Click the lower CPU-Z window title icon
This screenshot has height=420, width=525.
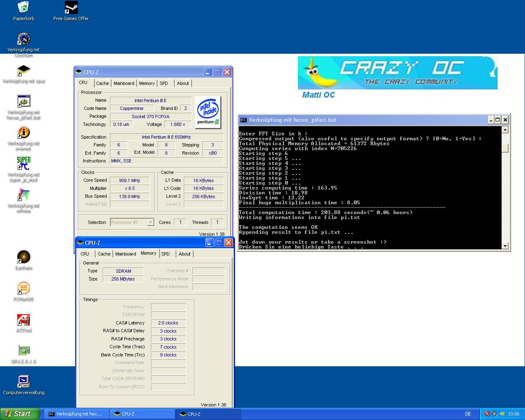81,242
